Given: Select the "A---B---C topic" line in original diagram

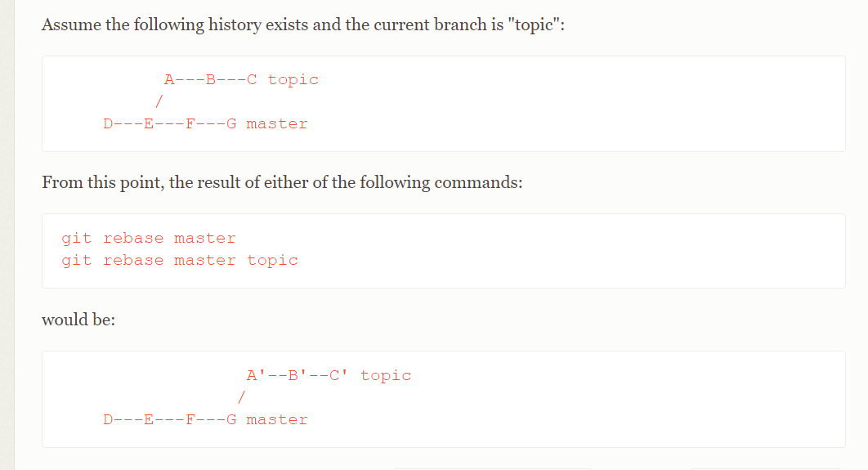Looking at the screenshot, I should 241,80.
